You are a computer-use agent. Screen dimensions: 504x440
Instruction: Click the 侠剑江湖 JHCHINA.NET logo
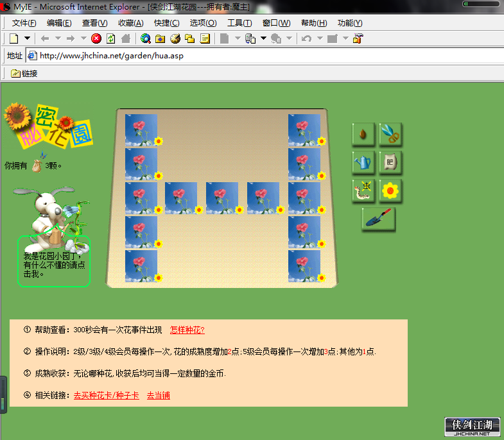472,427
